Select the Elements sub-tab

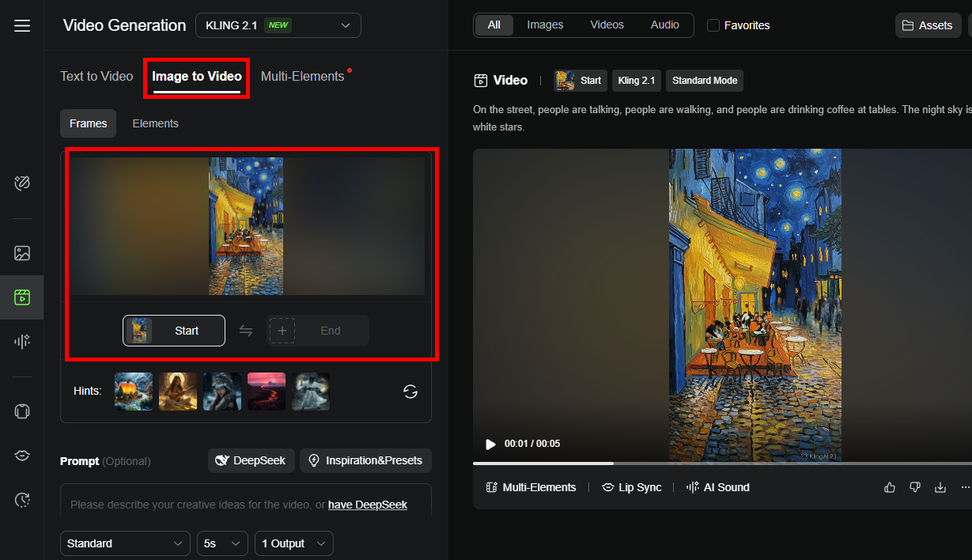click(155, 123)
